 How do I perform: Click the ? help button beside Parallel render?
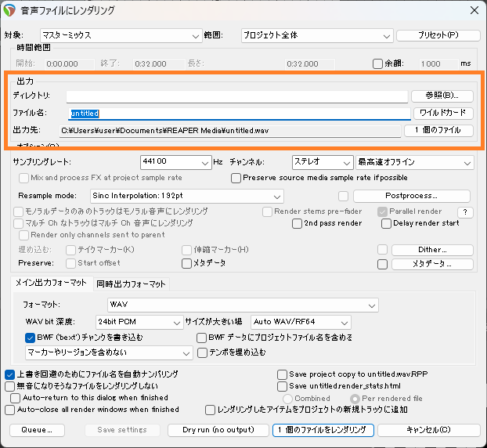pyautogui.click(x=465, y=212)
